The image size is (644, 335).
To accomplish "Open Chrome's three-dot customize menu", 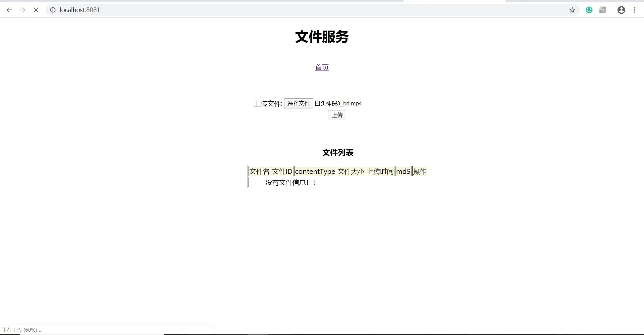I will click(x=635, y=10).
